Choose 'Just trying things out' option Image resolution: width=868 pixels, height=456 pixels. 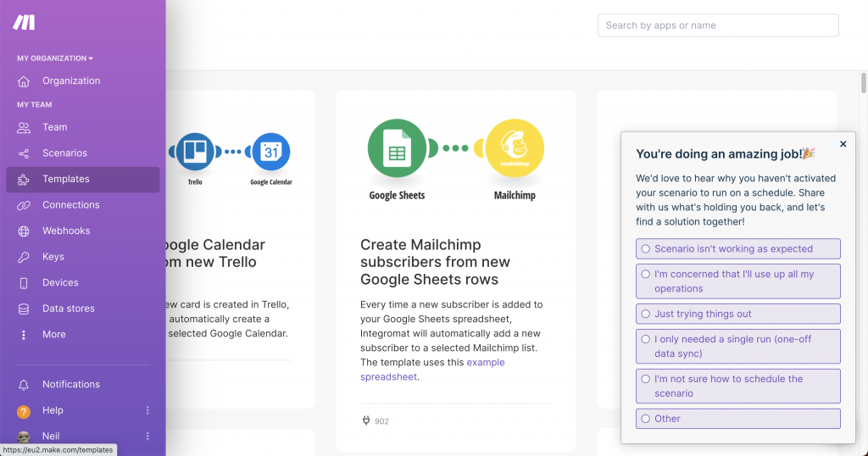(x=738, y=314)
